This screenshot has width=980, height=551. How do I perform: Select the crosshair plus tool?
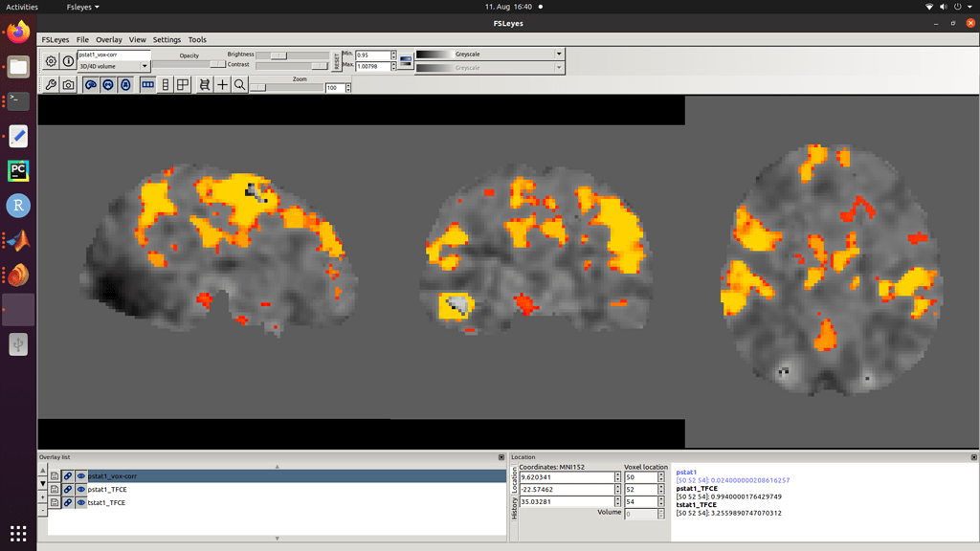[222, 84]
